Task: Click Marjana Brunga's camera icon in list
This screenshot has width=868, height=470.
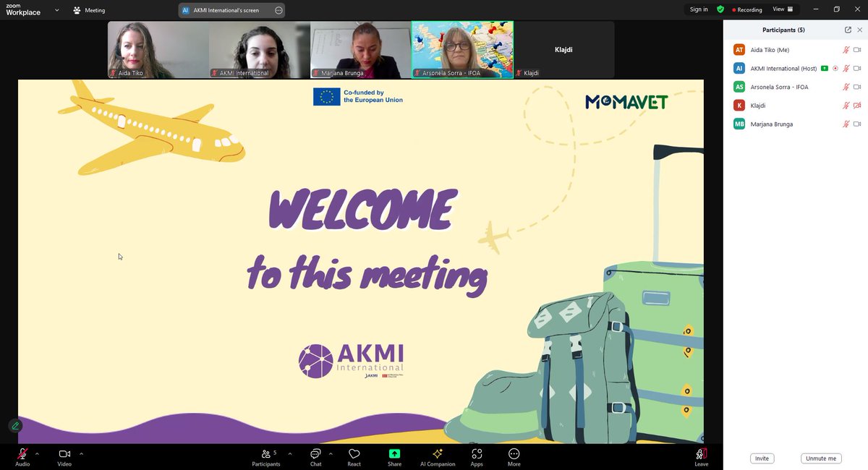Action: click(x=857, y=124)
